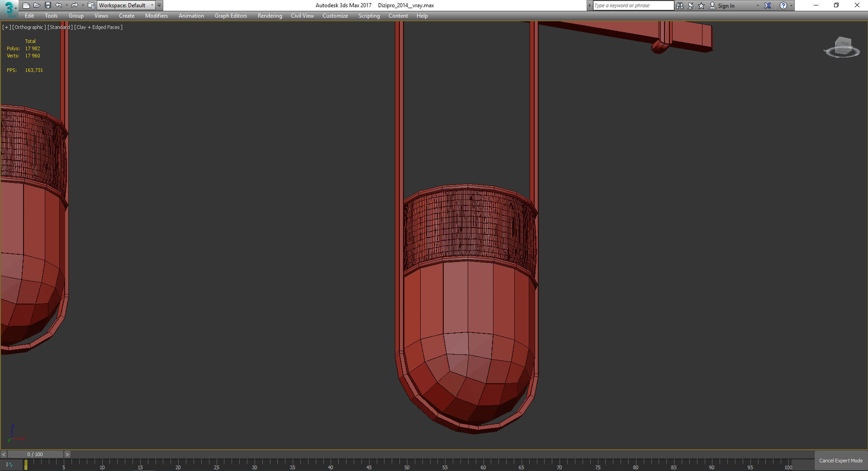
Task: Click the Polys value 17 982
Action: tap(33, 48)
